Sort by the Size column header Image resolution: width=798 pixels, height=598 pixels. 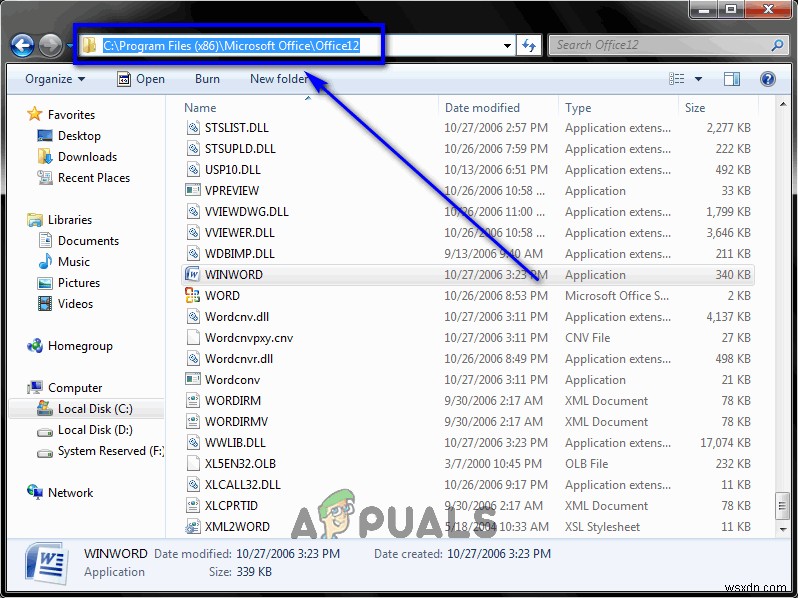(x=695, y=108)
